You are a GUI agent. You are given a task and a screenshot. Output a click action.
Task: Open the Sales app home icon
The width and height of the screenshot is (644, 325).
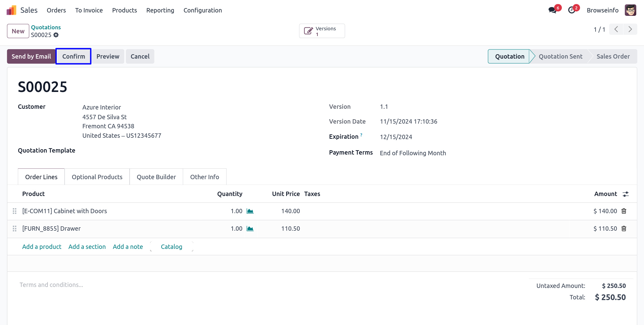11,10
